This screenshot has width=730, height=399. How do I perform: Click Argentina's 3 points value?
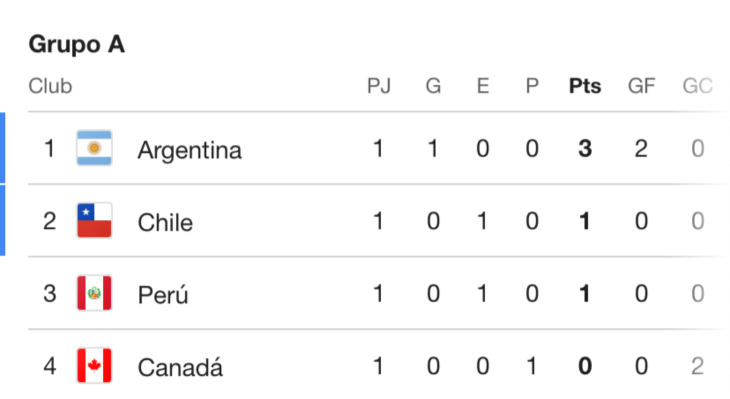pyautogui.click(x=585, y=149)
